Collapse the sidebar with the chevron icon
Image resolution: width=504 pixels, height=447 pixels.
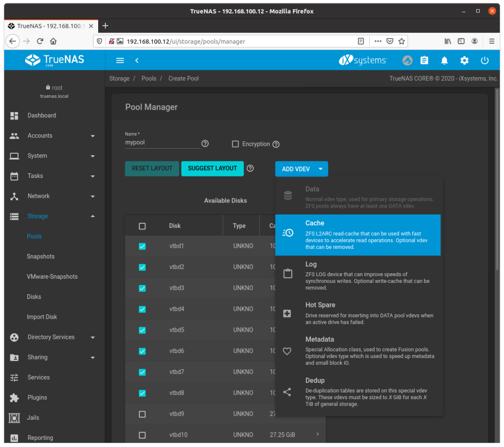137,60
